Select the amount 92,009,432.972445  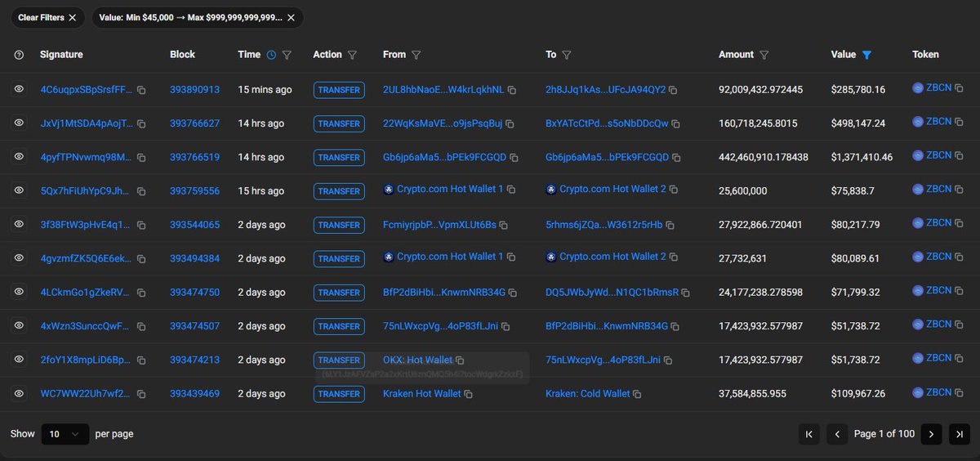pyautogui.click(x=760, y=89)
